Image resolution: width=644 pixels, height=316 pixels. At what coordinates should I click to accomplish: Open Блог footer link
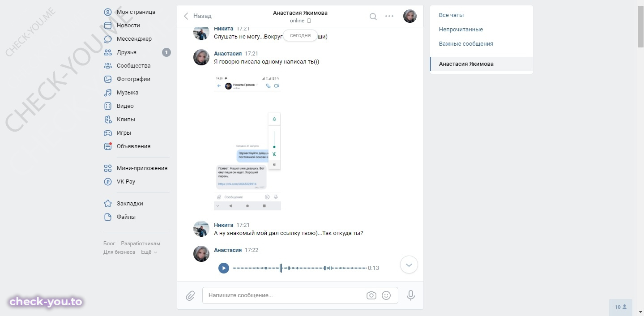point(109,243)
